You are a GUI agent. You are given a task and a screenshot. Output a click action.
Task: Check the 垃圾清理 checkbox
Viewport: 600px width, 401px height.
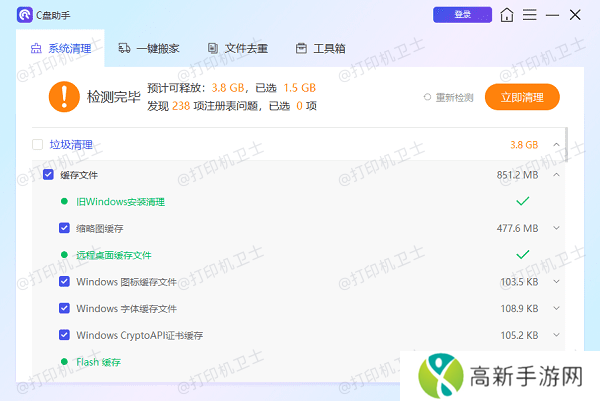[38, 145]
